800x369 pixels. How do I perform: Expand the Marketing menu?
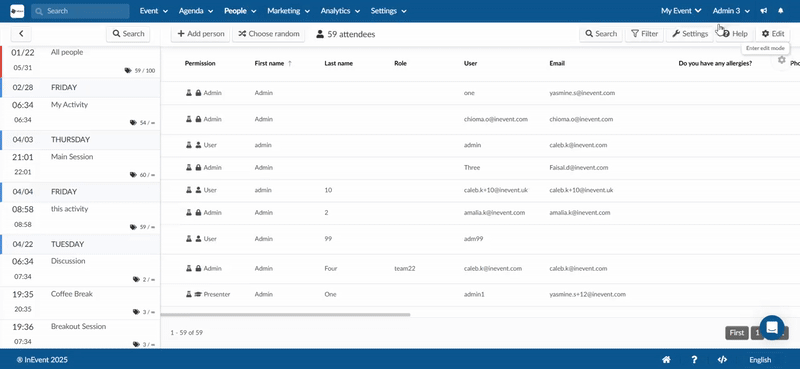288,11
